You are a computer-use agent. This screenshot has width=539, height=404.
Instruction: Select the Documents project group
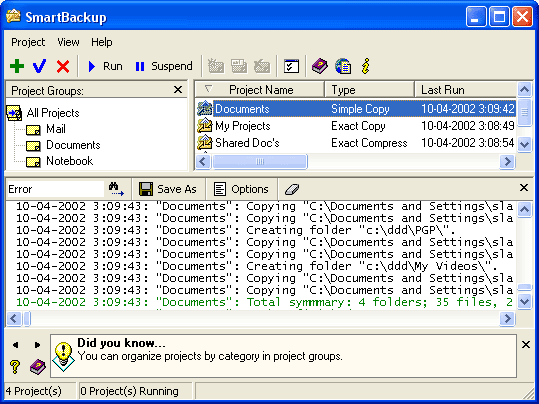pyautogui.click(x=73, y=145)
